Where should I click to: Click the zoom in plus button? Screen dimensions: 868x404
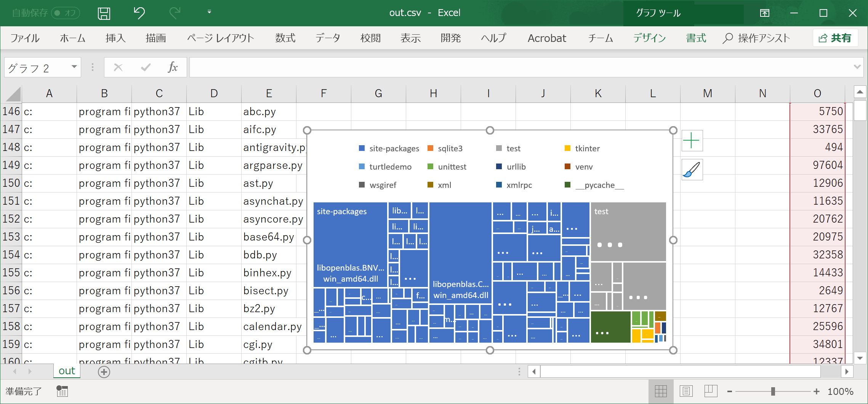click(x=816, y=391)
